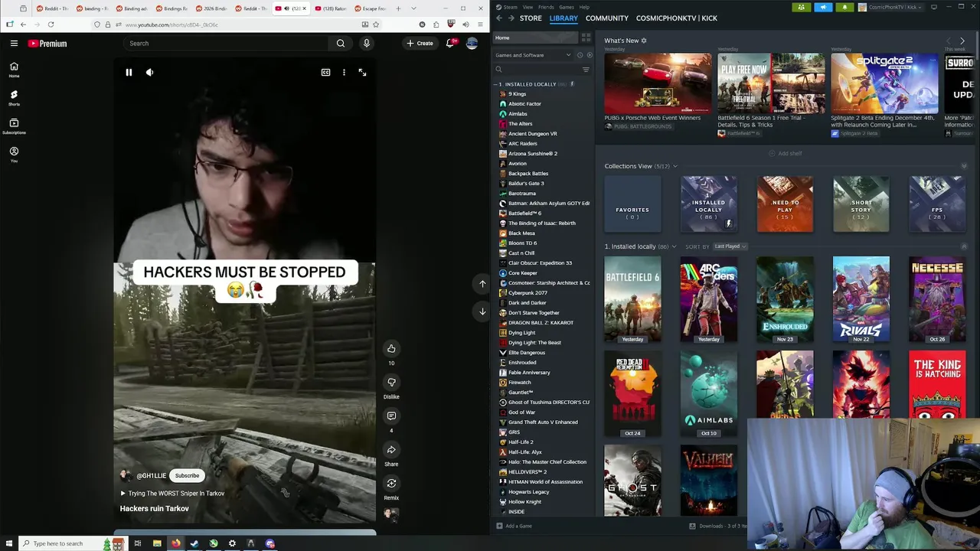Switch to the Escape From browser tab
The width and height of the screenshot is (980, 551).
(x=370, y=8)
